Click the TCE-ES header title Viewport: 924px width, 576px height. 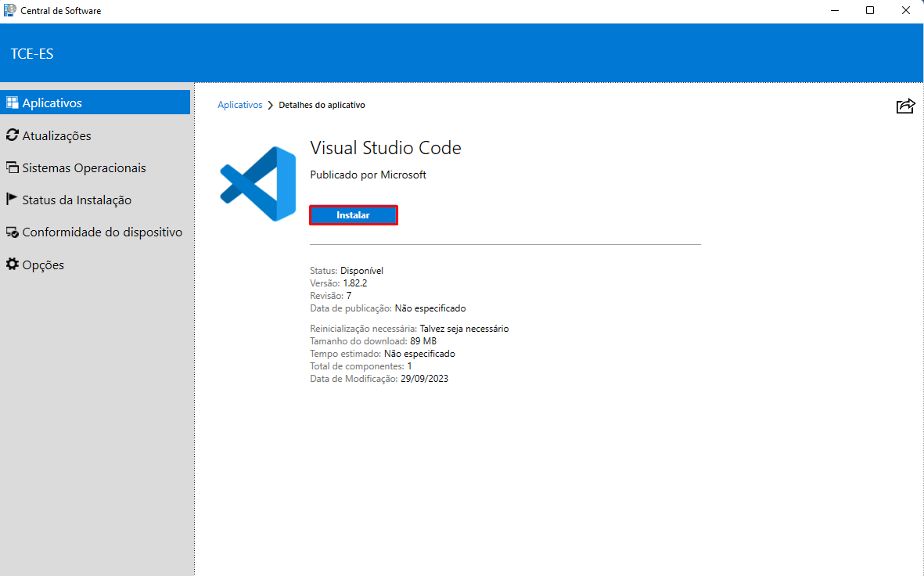click(32, 54)
